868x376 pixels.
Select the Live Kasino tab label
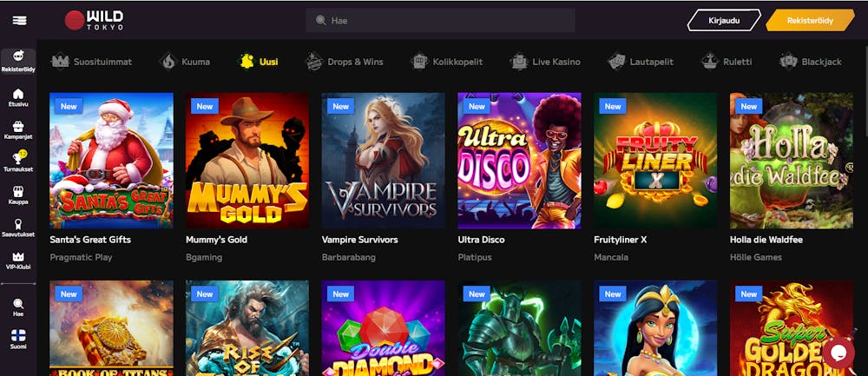[556, 62]
